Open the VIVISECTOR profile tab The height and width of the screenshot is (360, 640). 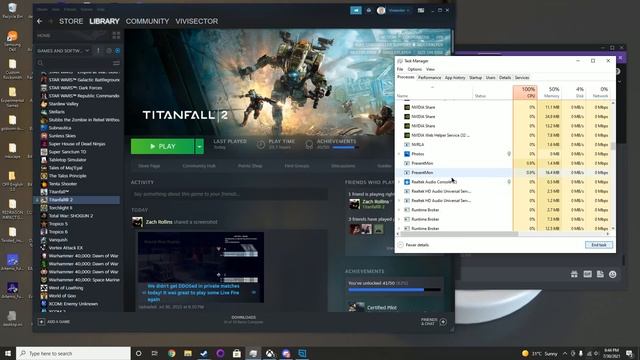click(x=197, y=21)
